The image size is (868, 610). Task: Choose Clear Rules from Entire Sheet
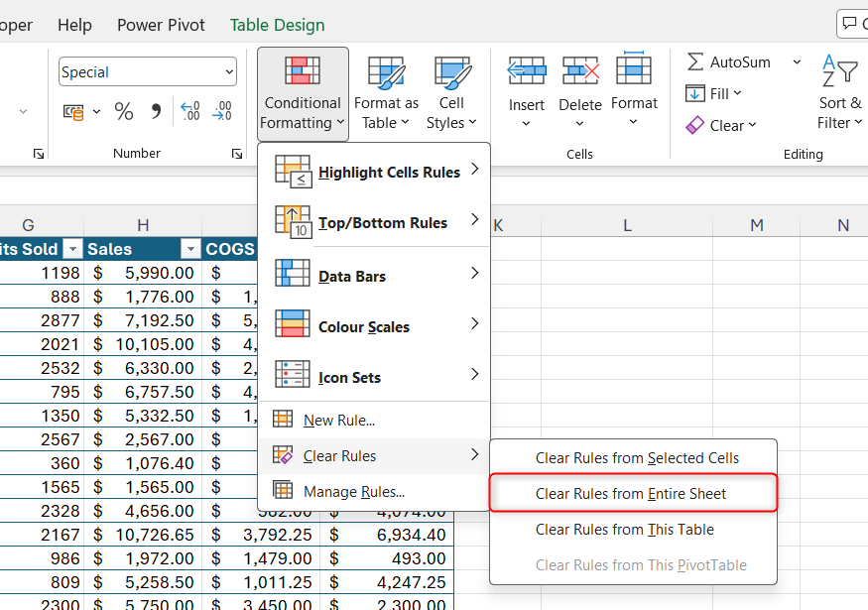click(x=633, y=494)
